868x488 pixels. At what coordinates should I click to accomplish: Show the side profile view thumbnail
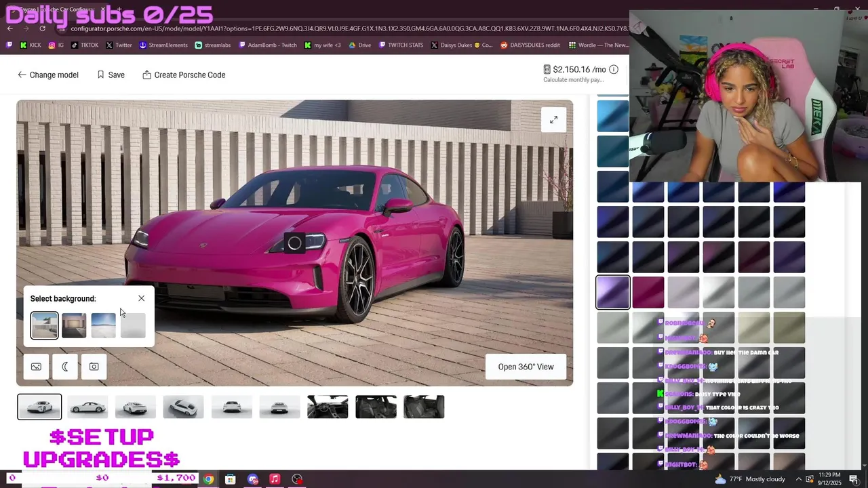pyautogui.click(x=87, y=407)
